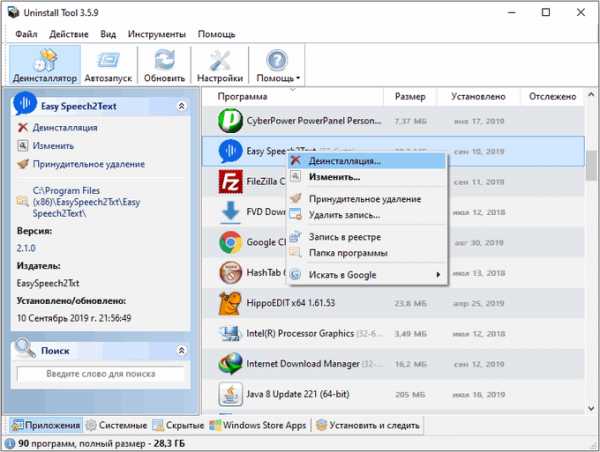This screenshot has height=452, width=600.
Task: Click the Java 8 Update icon
Action: click(x=230, y=394)
